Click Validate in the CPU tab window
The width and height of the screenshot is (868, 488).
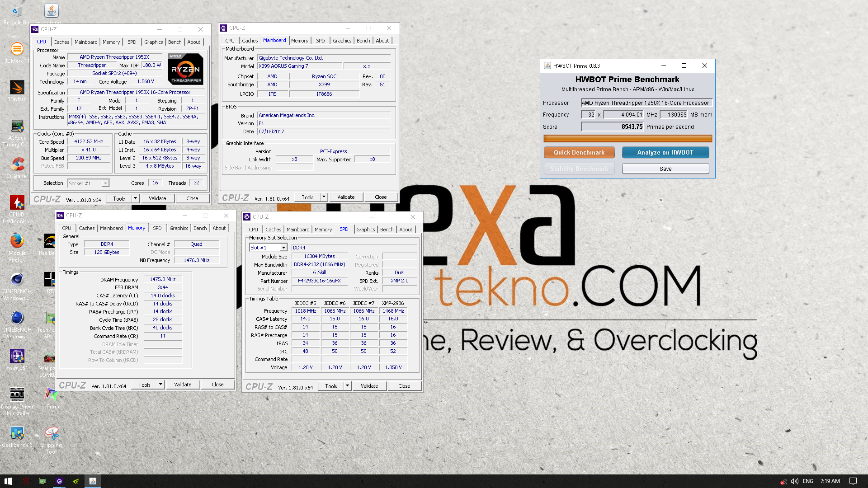point(157,198)
